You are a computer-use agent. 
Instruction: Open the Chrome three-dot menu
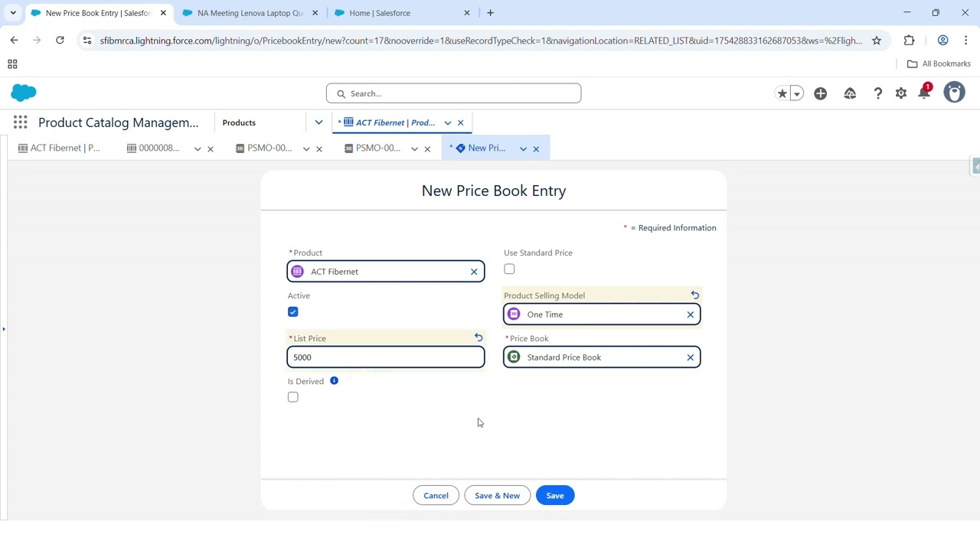coord(965,41)
